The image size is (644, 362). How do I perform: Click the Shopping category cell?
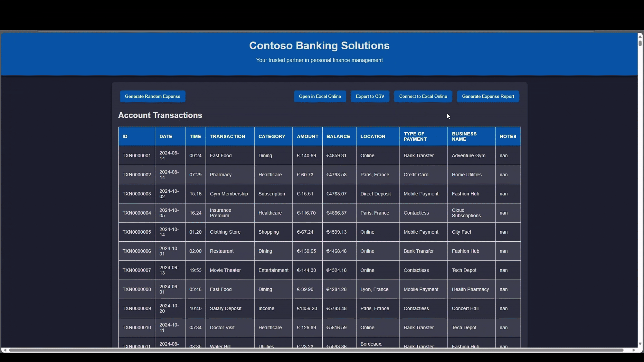[273, 232]
